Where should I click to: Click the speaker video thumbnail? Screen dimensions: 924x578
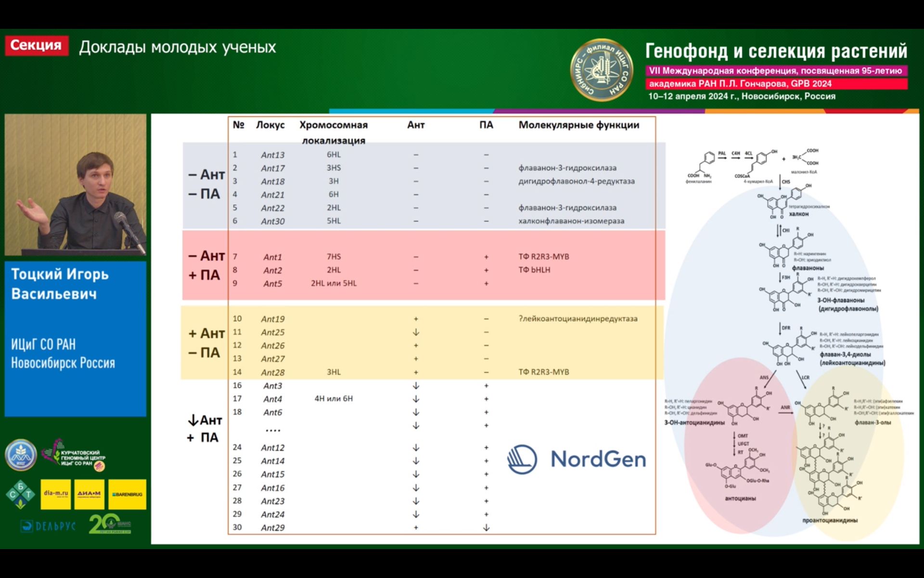76,184
